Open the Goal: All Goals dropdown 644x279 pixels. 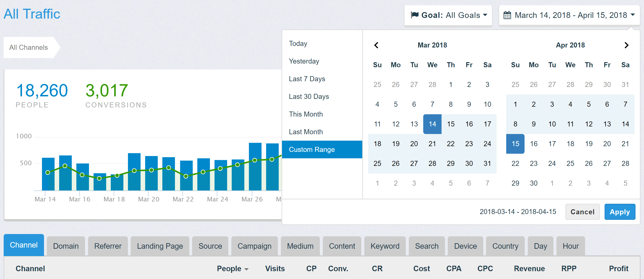coord(448,15)
